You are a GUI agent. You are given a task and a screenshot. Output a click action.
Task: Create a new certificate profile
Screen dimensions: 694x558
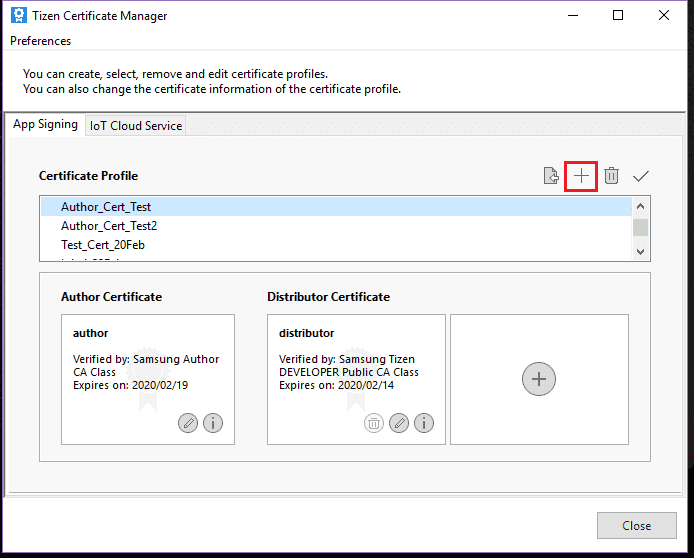tap(581, 176)
